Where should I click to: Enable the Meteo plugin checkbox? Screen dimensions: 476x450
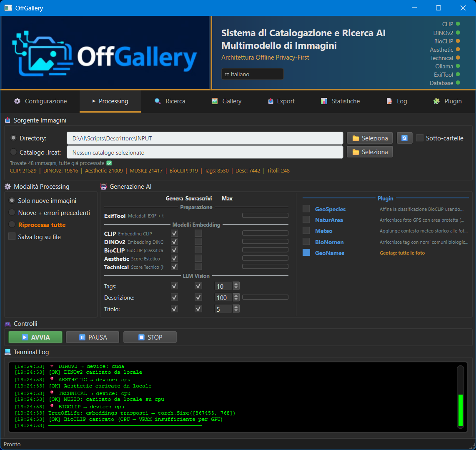point(306,230)
